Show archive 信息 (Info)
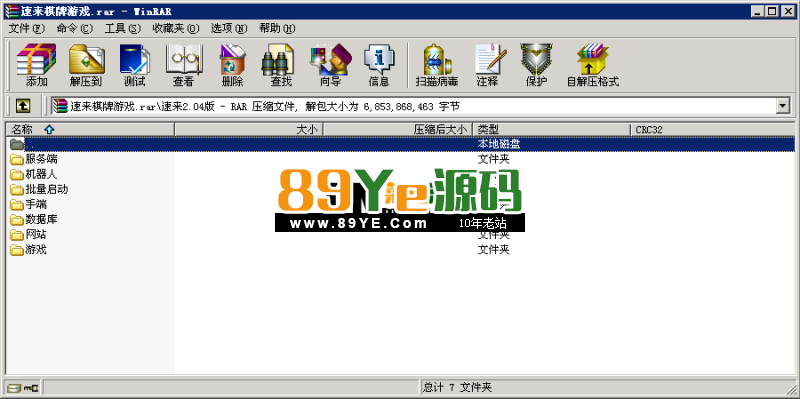Image resolution: width=800 pixels, height=399 pixels. click(x=379, y=65)
